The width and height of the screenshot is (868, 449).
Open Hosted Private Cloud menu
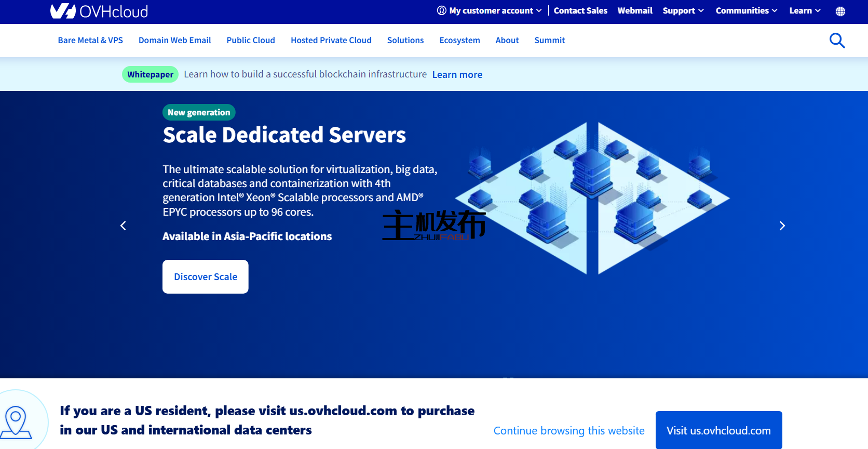tap(331, 40)
